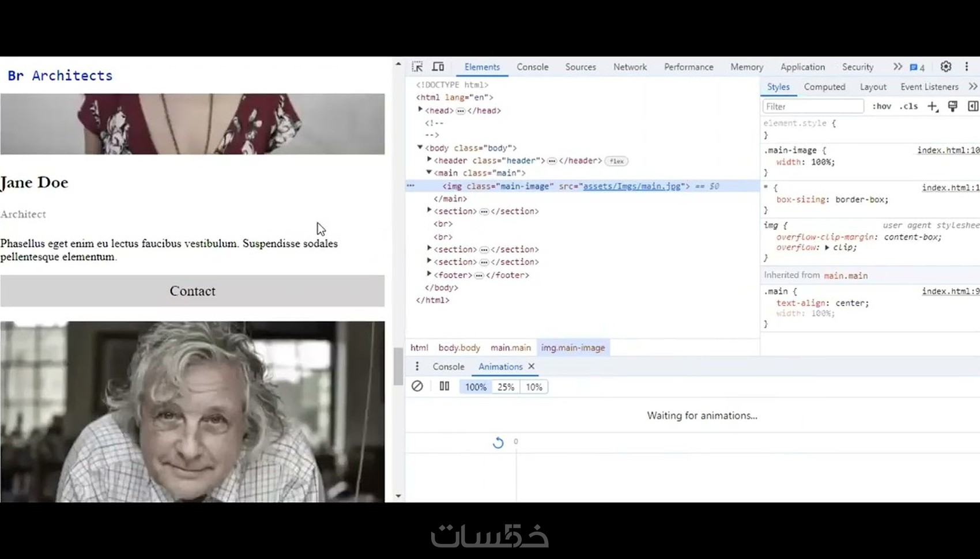Expand the footer element node
Screen dimensions: 980x559
(x=429, y=274)
